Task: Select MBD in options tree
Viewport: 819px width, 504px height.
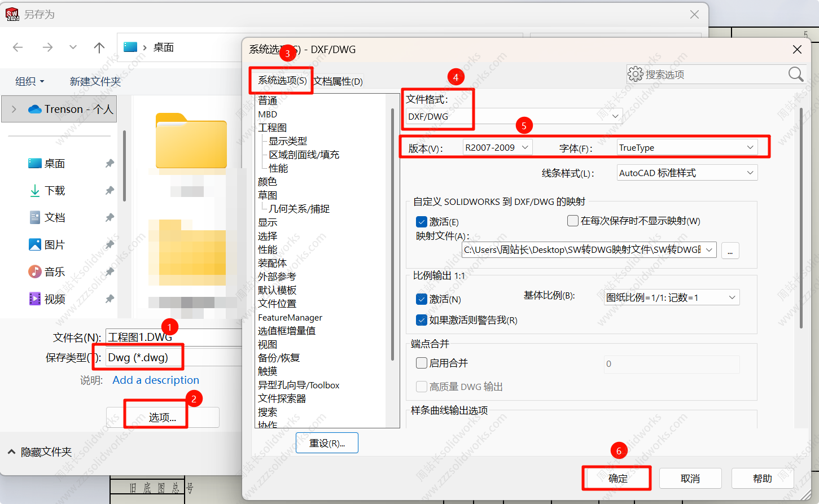Action: tap(268, 114)
